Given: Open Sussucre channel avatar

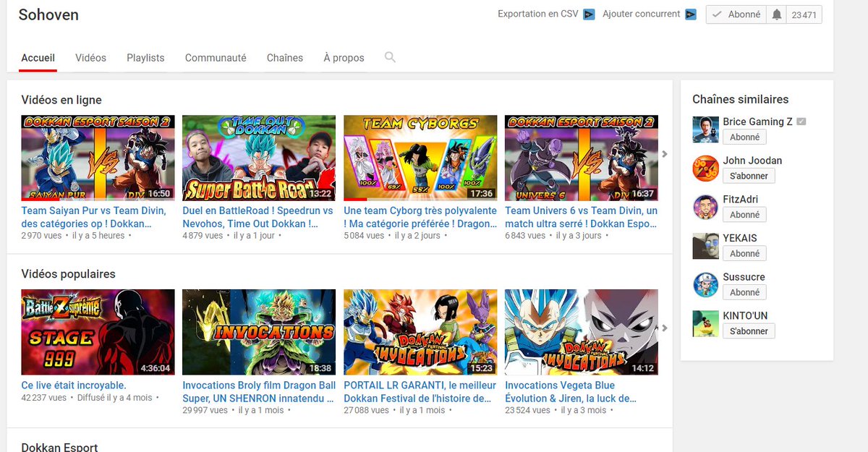Looking at the screenshot, I should (x=705, y=285).
